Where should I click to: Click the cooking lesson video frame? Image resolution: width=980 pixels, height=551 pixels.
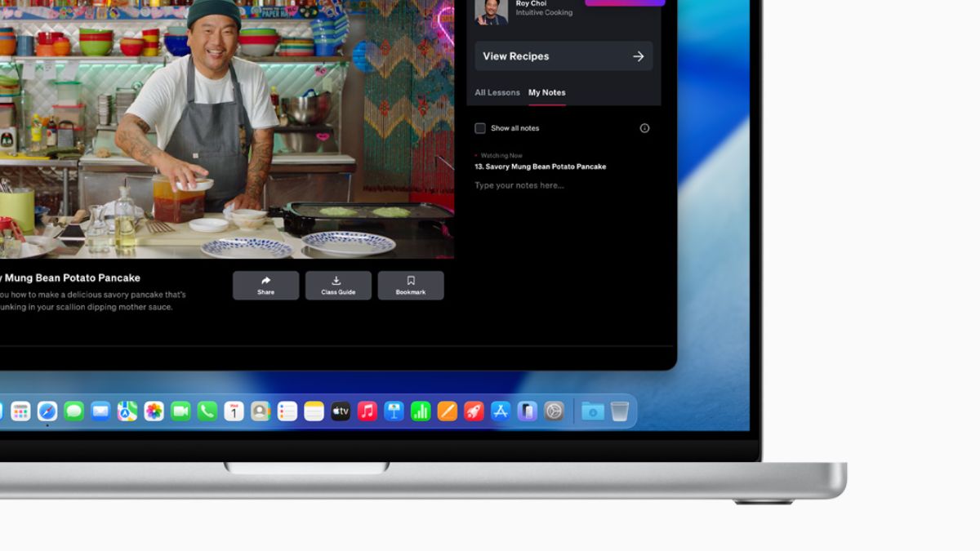[x=227, y=129]
